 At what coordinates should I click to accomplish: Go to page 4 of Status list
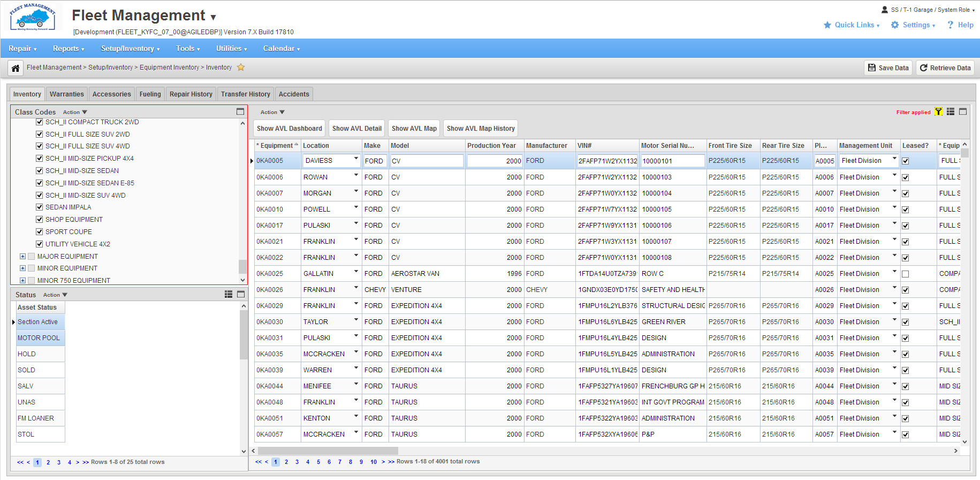[70, 462]
